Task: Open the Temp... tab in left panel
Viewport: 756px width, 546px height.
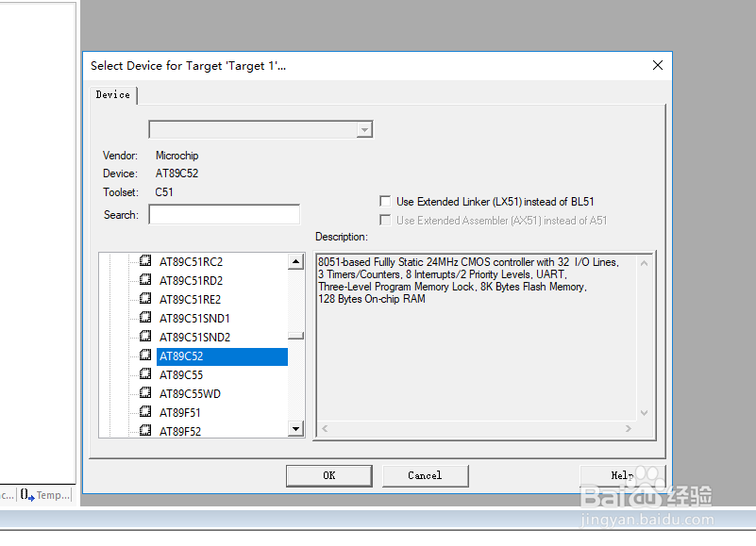Action: (45, 495)
